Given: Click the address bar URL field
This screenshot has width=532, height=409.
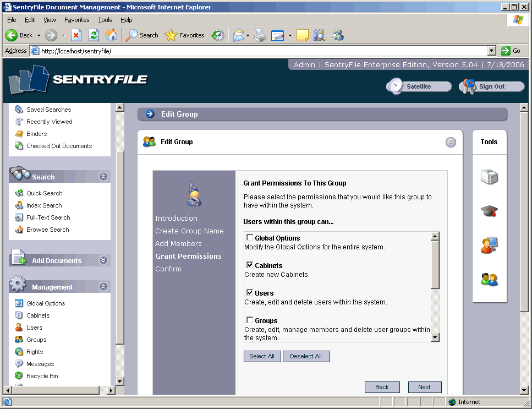Looking at the screenshot, I should pyautogui.click(x=259, y=51).
